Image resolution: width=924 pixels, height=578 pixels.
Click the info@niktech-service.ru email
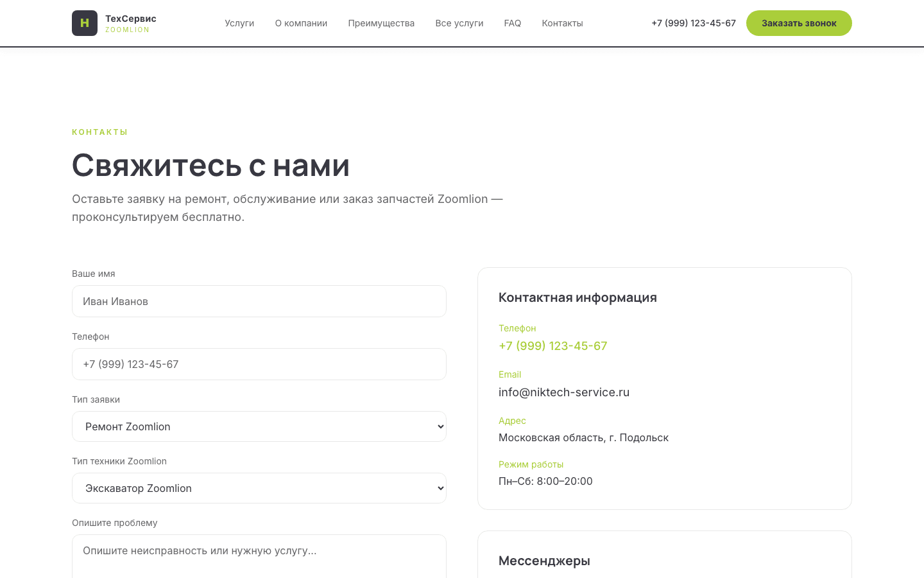(x=564, y=392)
